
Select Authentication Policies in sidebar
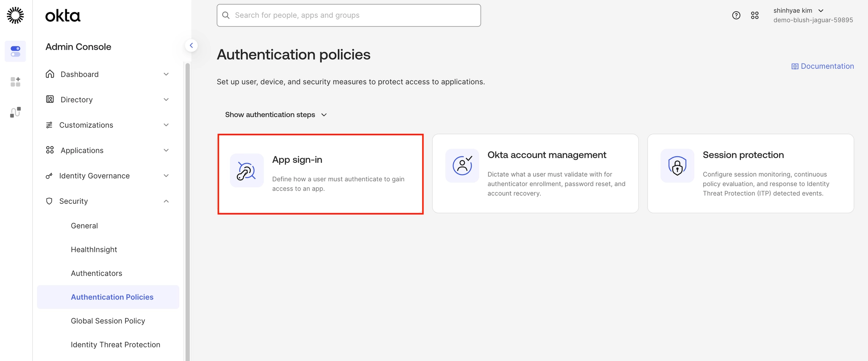[x=108, y=297]
